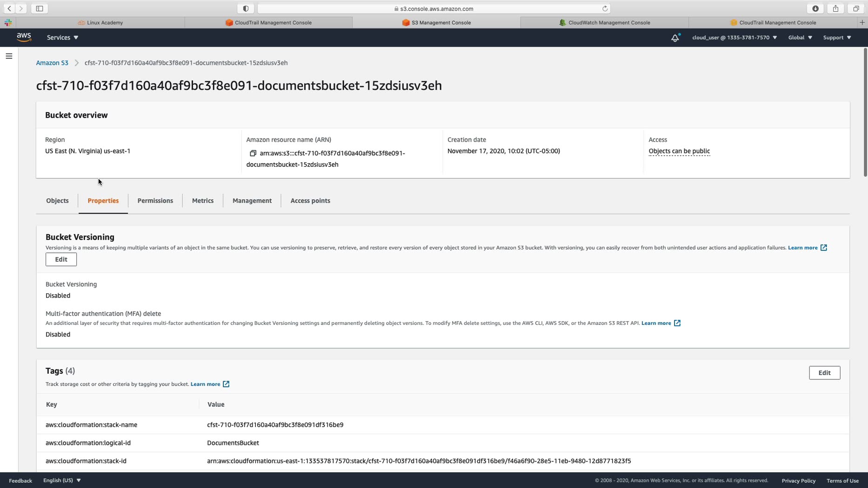The image size is (868, 488).
Task: Click the bucket ARN text
Action: tap(326, 159)
